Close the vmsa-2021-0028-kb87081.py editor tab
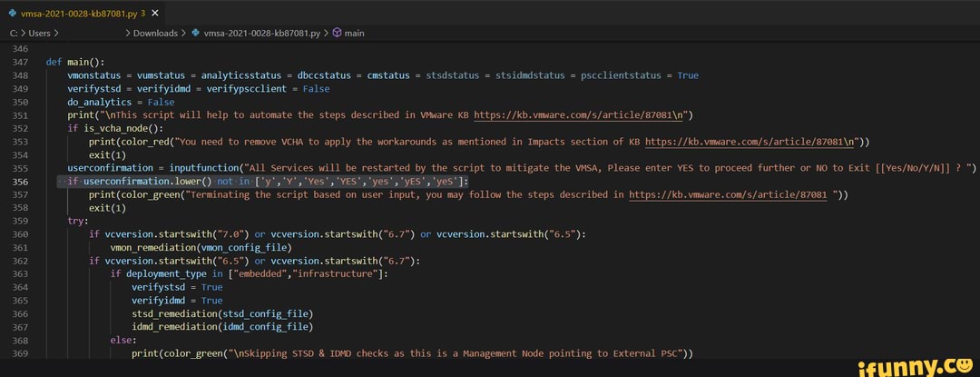This screenshot has width=980, height=377. point(155,13)
